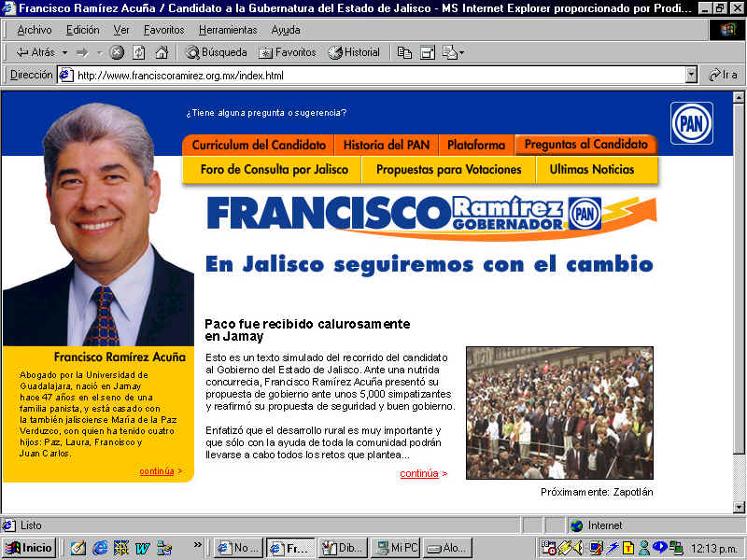Click the page scrollbar up arrow
This screenshot has height=560, width=747.
[x=739, y=98]
